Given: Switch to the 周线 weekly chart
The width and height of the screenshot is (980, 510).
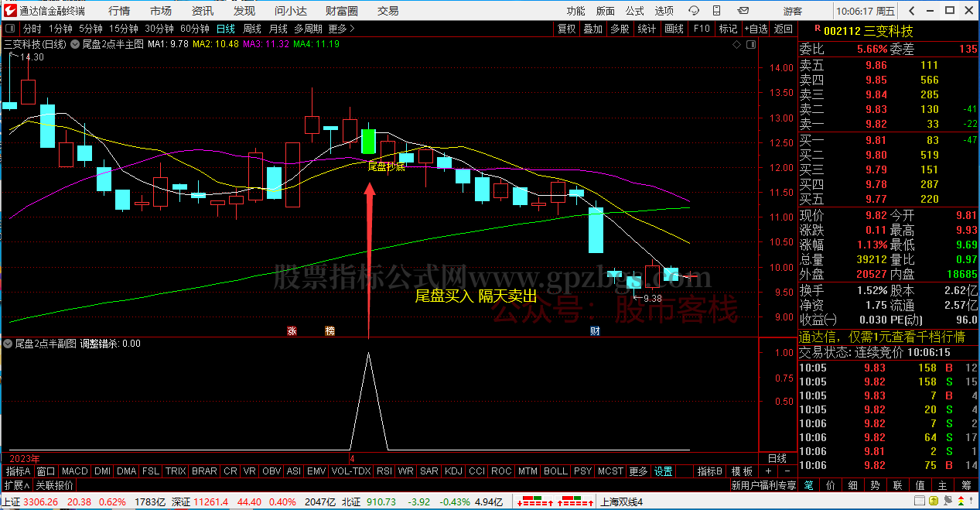Looking at the screenshot, I should (252, 29).
